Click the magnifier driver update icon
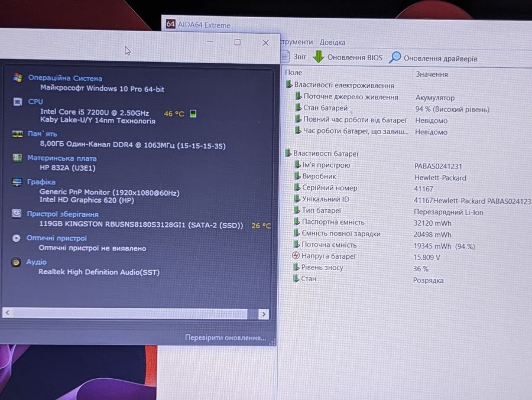The image size is (532, 400). 395,57
